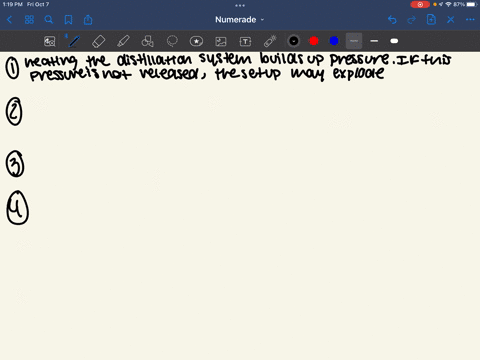Screen dimensions: 480x360
Task: Open the Elements star tool
Action: [x=196, y=41]
